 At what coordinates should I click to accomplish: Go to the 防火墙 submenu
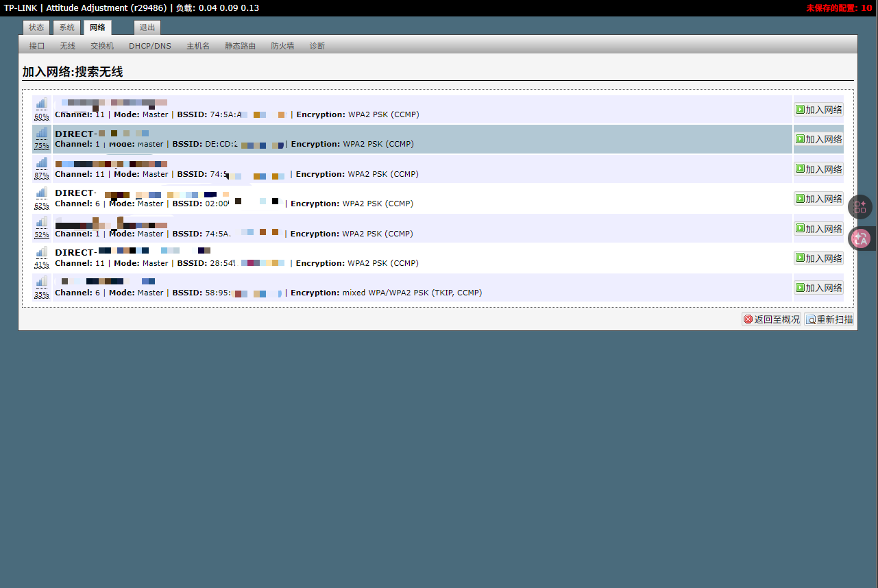tap(282, 46)
